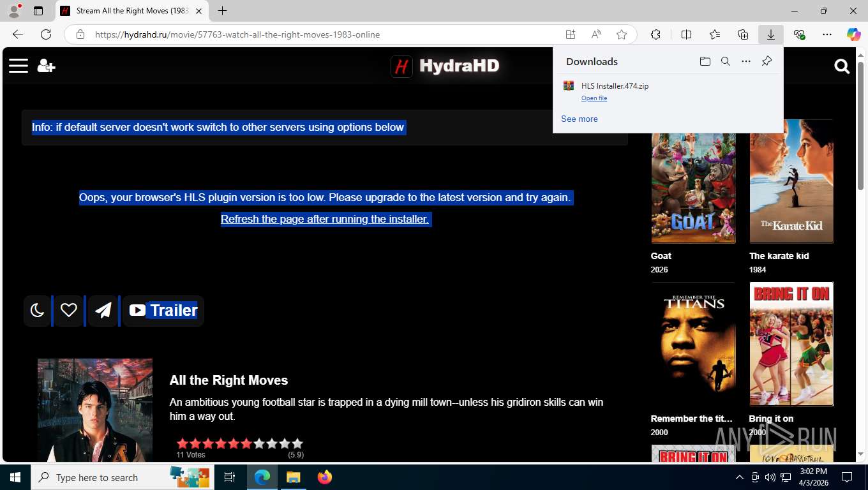The height and width of the screenshot is (490, 868).
Task: Open browser Extensions puzzle icon
Action: (655, 34)
